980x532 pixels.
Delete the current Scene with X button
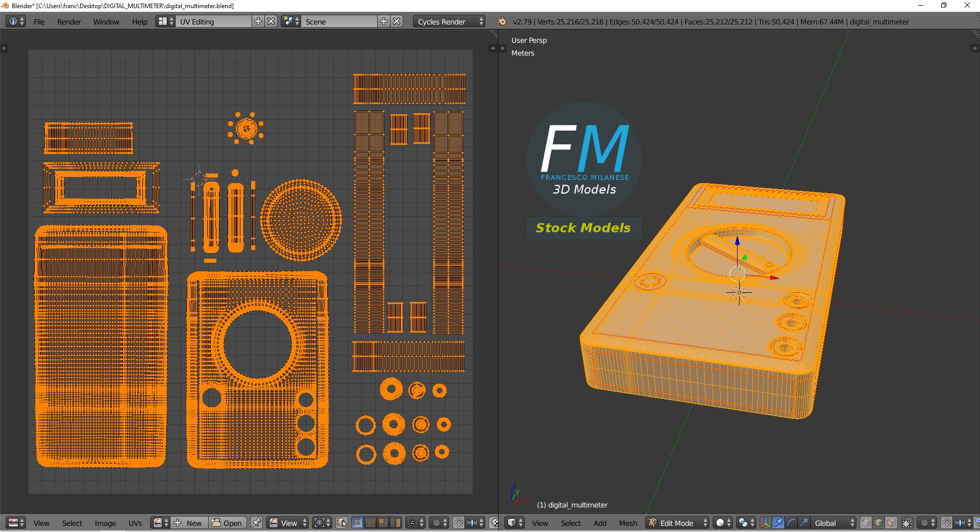tap(397, 21)
